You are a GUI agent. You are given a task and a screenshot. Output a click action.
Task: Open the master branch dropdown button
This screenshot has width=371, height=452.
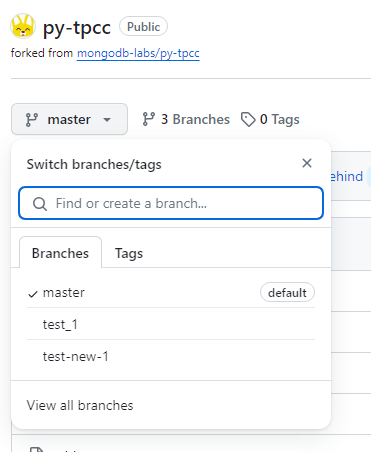point(69,119)
